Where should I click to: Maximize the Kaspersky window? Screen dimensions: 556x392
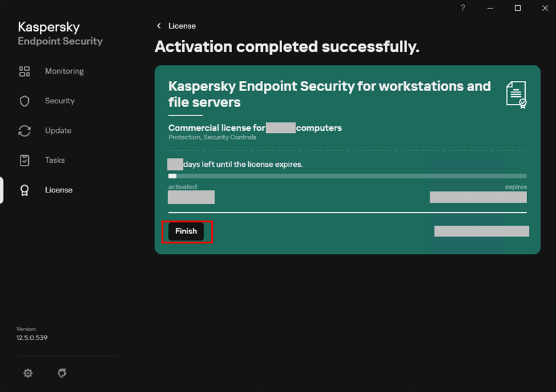(x=518, y=8)
